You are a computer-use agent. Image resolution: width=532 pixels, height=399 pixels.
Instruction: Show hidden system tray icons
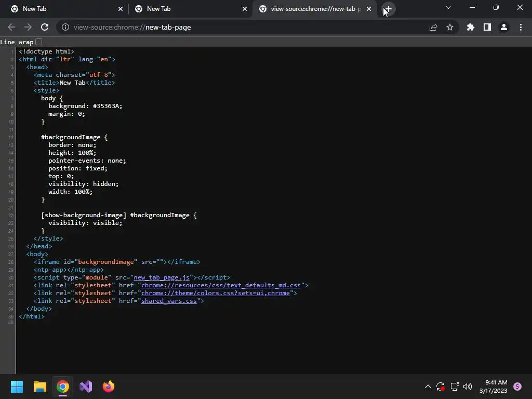click(428, 387)
